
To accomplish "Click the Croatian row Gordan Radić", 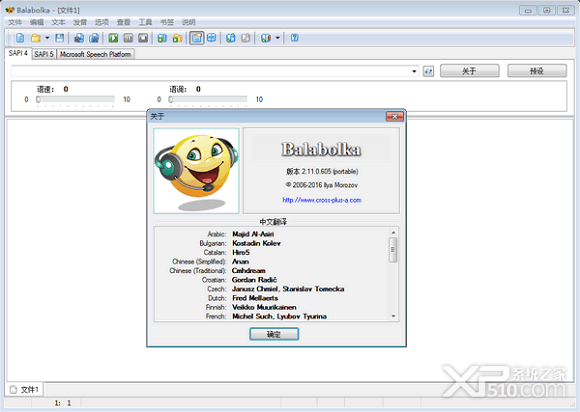I will click(x=239, y=280).
